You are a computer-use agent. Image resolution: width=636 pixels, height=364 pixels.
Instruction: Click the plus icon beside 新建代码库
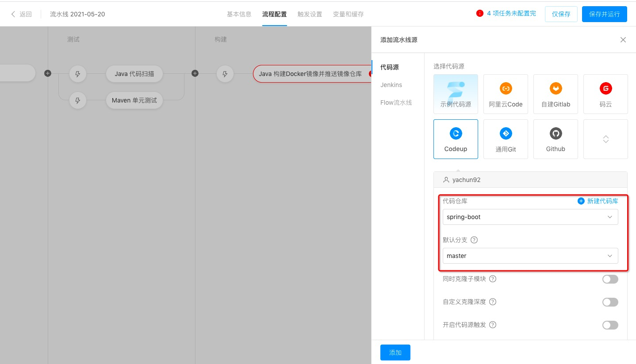pos(581,201)
